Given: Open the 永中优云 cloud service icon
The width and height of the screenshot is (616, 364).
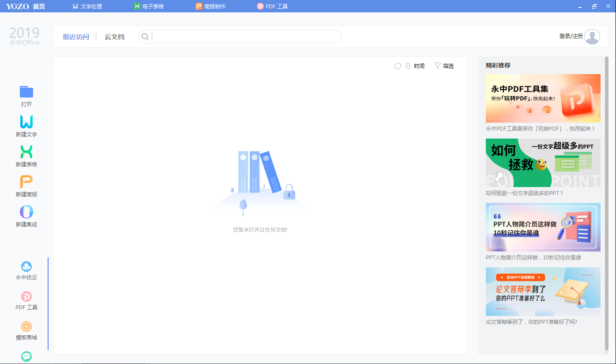Looking at the screenshot, I should tap(26, 266).
